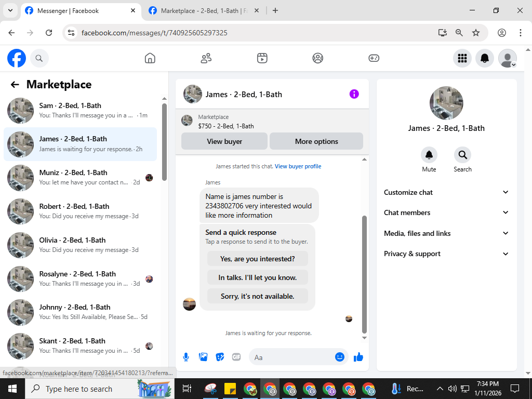The width and height of the screenshot is (532, 399).
Task: Click the purple conversation information icon
Action: [x=354, y=94]
